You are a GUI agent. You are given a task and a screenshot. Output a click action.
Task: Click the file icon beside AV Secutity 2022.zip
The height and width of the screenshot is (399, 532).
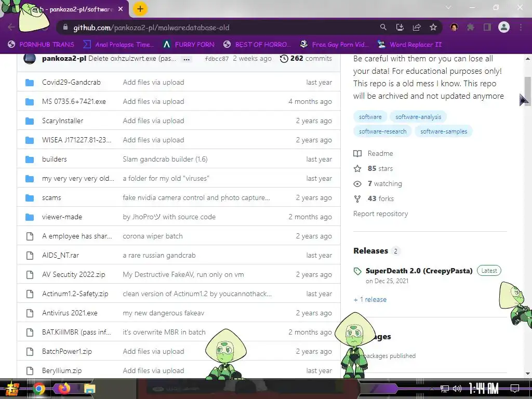coord(30,274)
